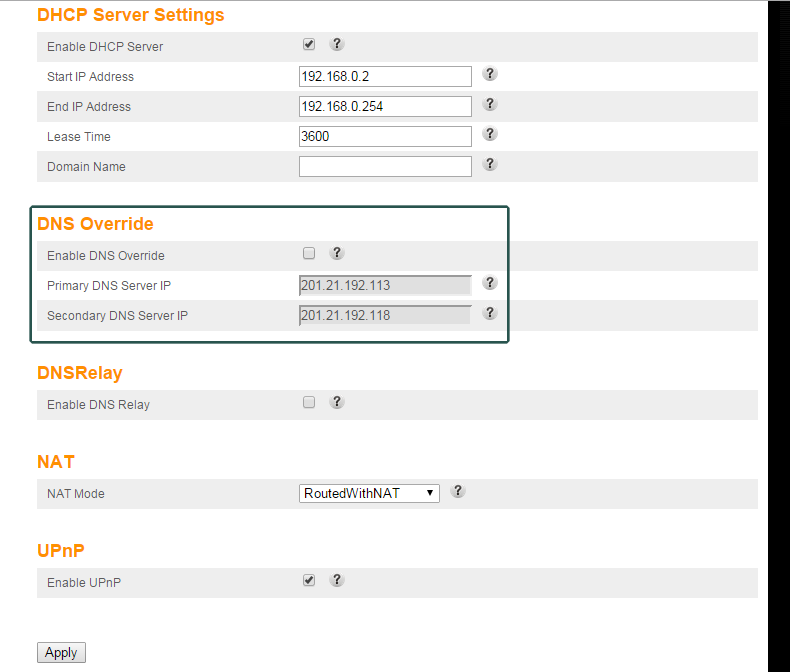Open help for Enable DNS Override
Screen dimensions: 790x672
pos(337,253)
